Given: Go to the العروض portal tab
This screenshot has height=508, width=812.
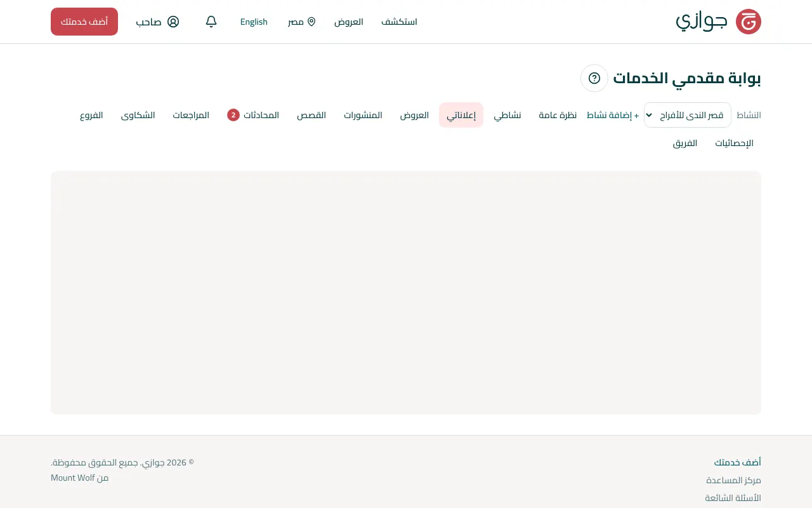Looking at the screenshot, I should [x=414, y=115].
